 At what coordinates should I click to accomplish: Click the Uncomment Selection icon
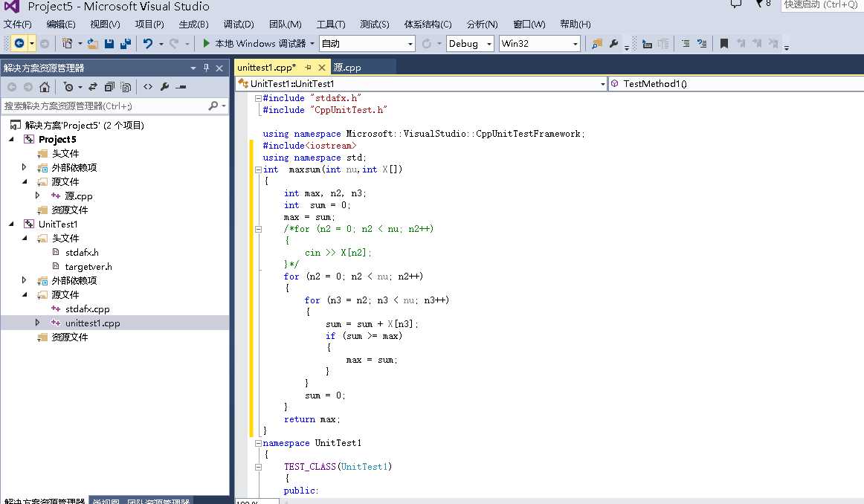pos(701,44)
